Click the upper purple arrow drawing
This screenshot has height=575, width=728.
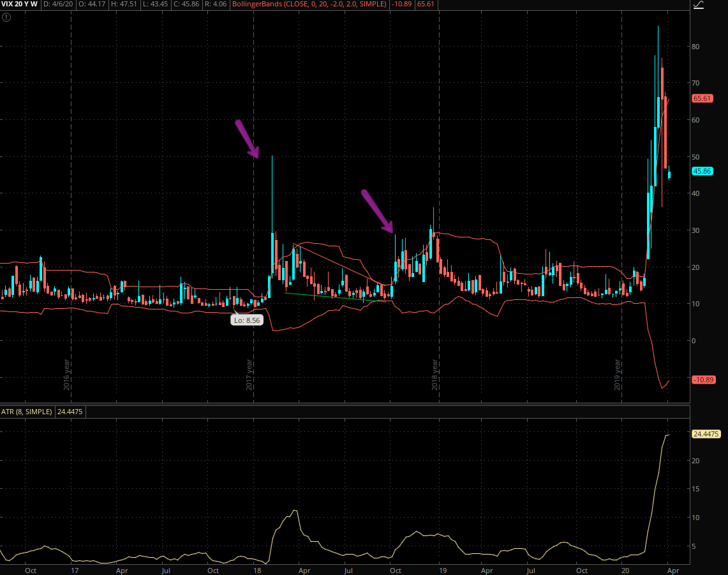click(247, 138)
